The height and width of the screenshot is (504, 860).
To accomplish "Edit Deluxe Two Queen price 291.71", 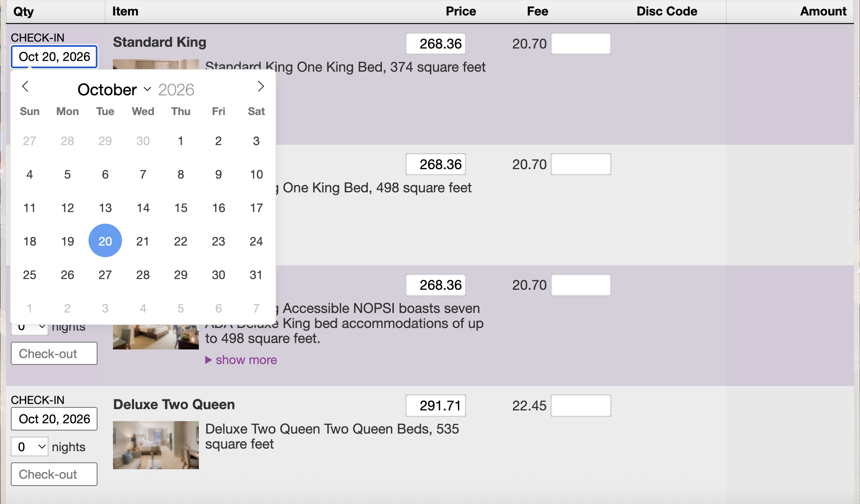I will pyautogui.click(x=436, y=406).
